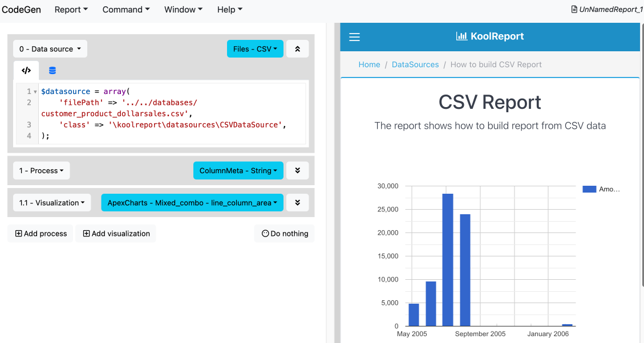
Task: Click the 30,000 y-axis value
Action: coord(388,186)
